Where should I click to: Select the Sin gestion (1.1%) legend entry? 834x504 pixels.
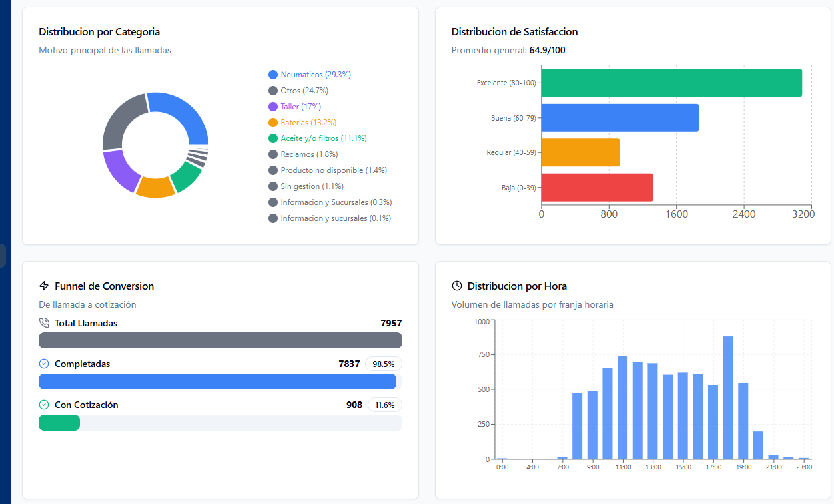pyautogui.click(x=306, y=186)
